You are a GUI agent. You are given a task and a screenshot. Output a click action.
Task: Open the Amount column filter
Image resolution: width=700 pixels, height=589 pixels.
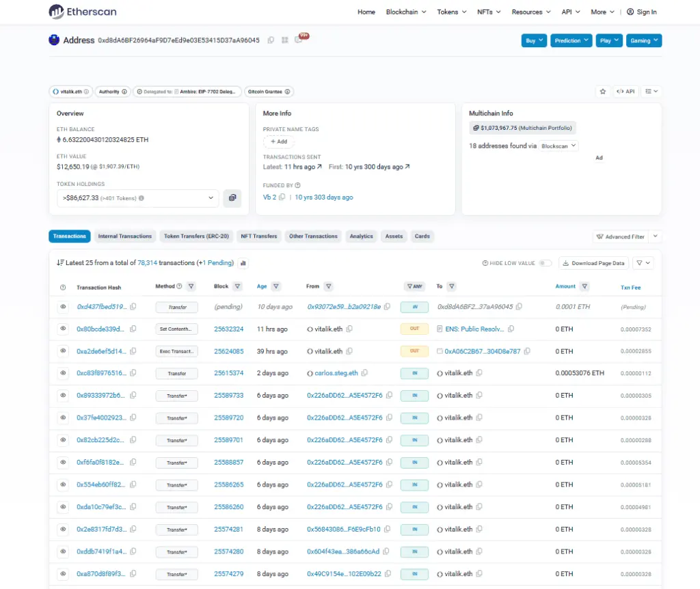[x=584, y=286]
